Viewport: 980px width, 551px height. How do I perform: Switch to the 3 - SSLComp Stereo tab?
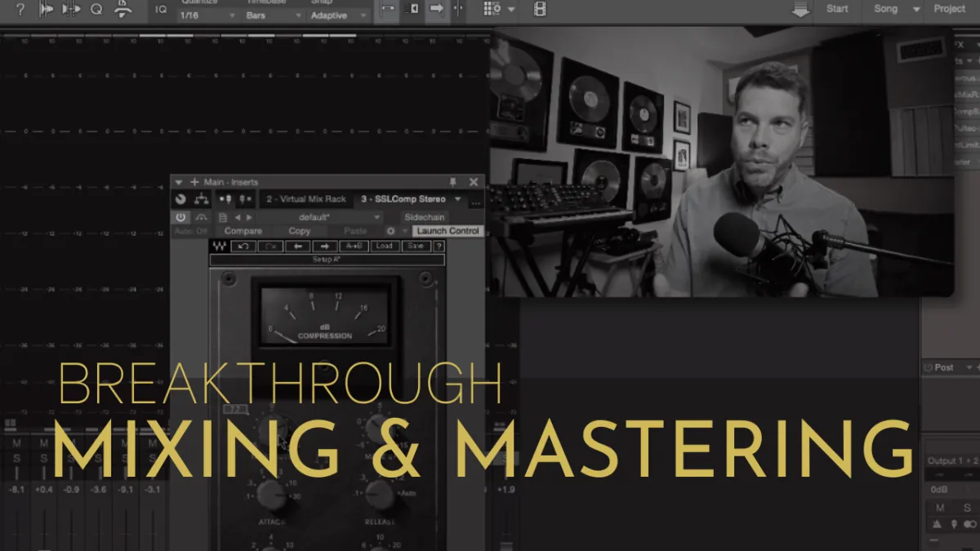click(x=403, y=199)
